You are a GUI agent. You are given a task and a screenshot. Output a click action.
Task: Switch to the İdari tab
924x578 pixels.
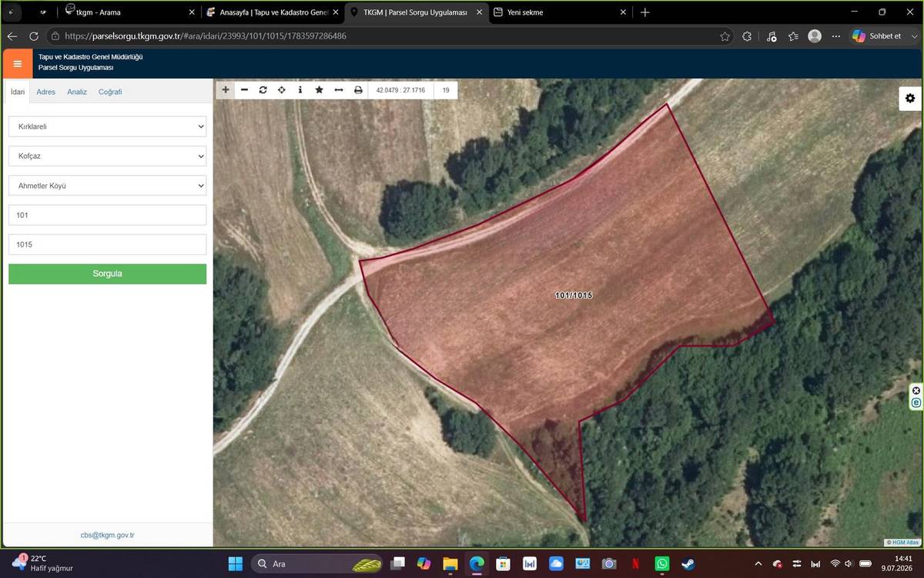coord(18,92)
